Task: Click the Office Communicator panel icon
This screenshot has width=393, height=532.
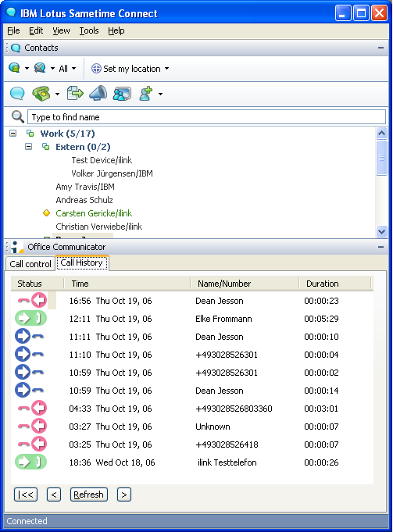Action: click(x=16, y=247)
